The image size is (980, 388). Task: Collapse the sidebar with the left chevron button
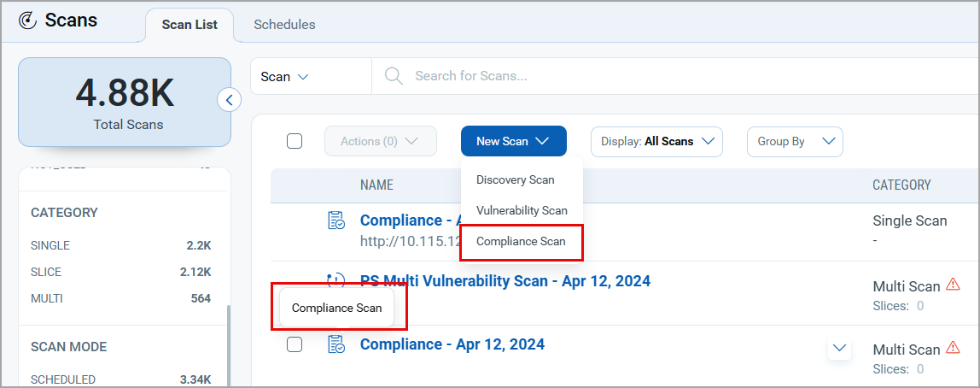click(230, 99)
